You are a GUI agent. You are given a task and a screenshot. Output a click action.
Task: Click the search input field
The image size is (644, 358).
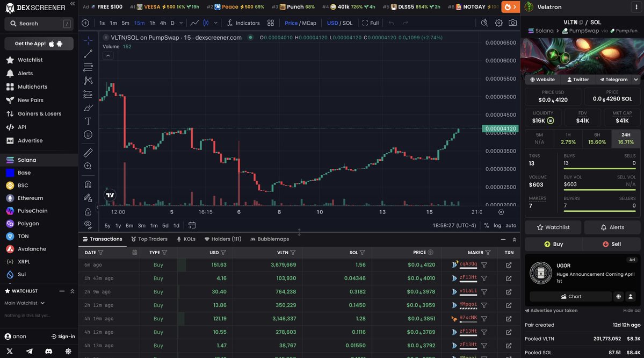pyautogui.click(x=39, y=24)
